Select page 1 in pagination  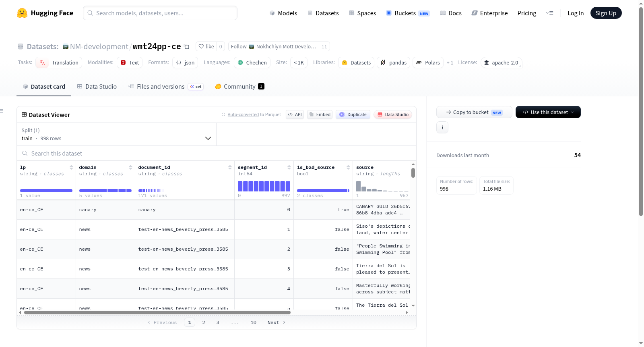(190, 322)
